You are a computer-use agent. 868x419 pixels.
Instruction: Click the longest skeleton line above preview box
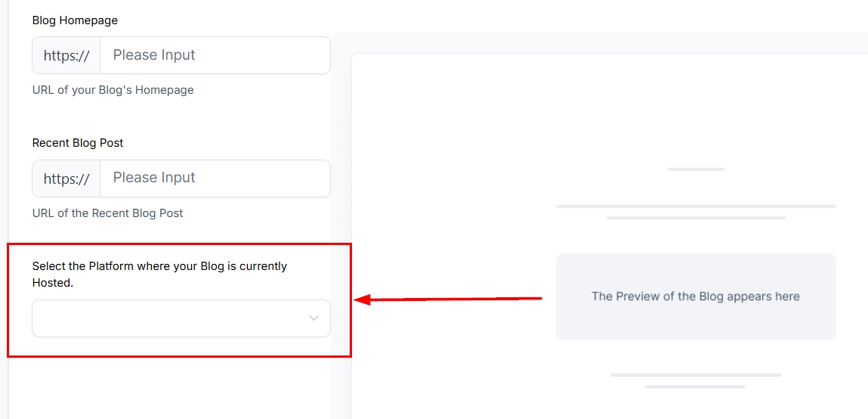click(x=695, y=206)
